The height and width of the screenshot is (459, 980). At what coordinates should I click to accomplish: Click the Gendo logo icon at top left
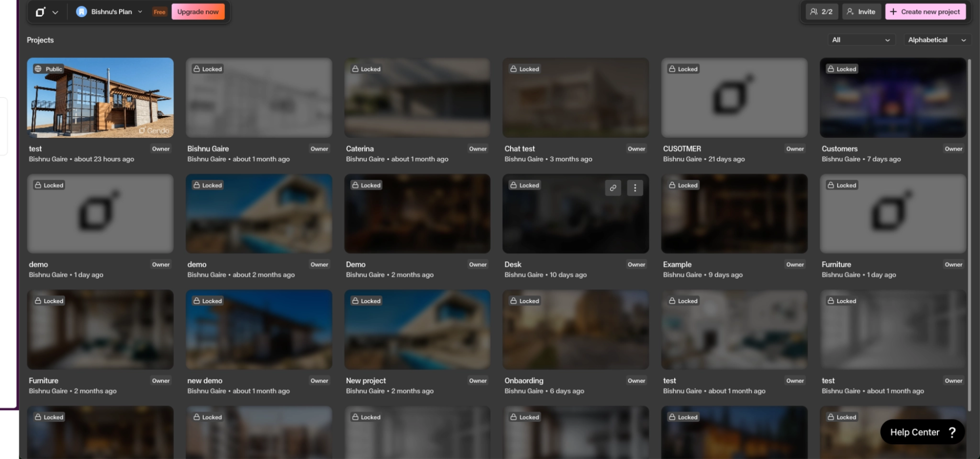(40, 12)
